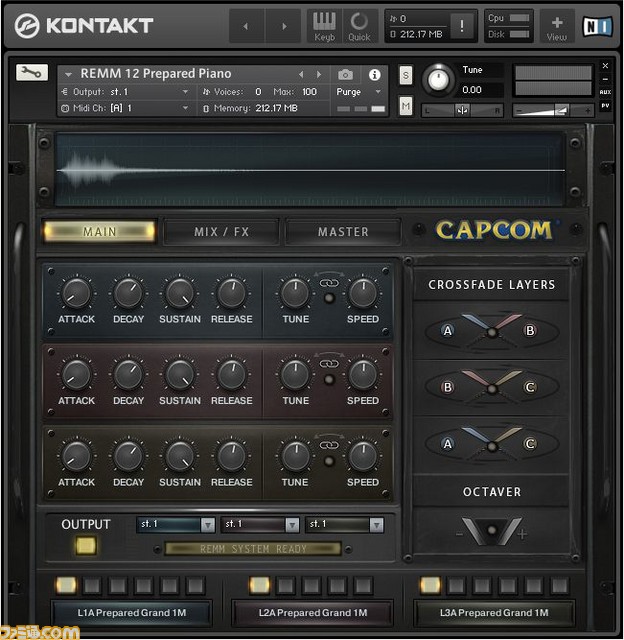Open the second layer output st.1 dropdown
624x640 pixels.
point(260,524)
